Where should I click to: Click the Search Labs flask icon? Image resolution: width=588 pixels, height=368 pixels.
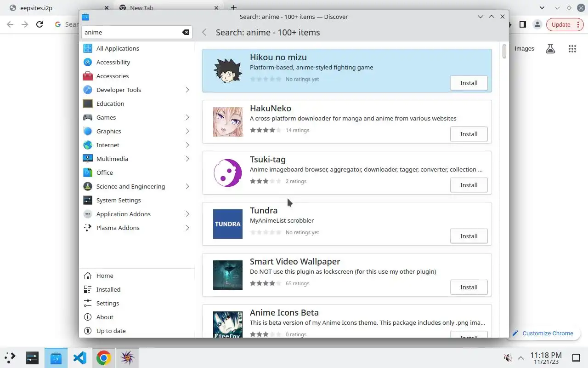(550, 49)
